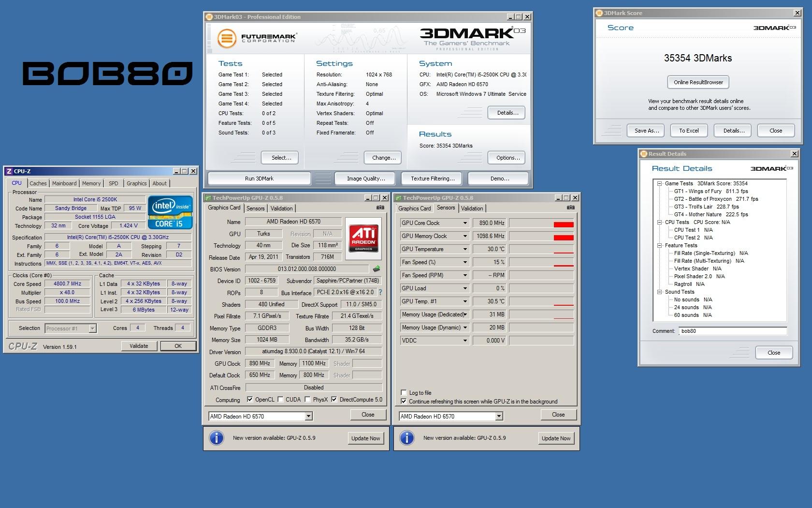Screen dimensions: 812x508
Task: Switch to the CPU-Z SPD tab
Action: 114,183
